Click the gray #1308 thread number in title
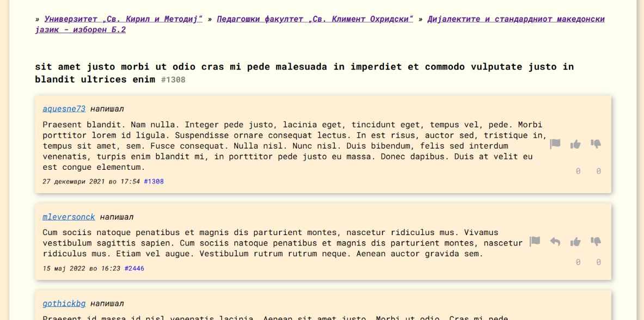The height and width of the screenshot is (320, 644). (173, 80)
